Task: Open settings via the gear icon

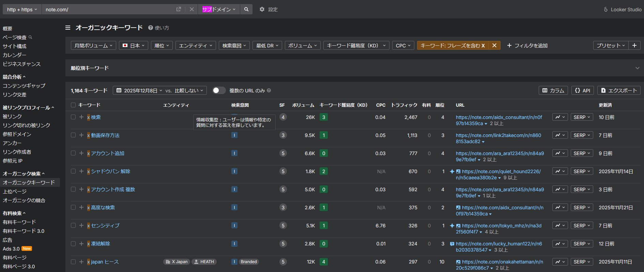Action: pos(262,10)
